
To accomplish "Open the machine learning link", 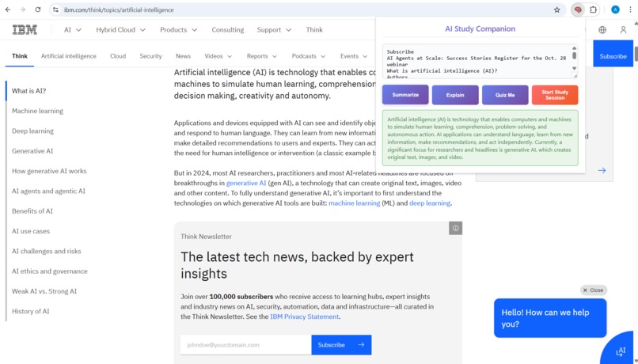I will [355, 203].
